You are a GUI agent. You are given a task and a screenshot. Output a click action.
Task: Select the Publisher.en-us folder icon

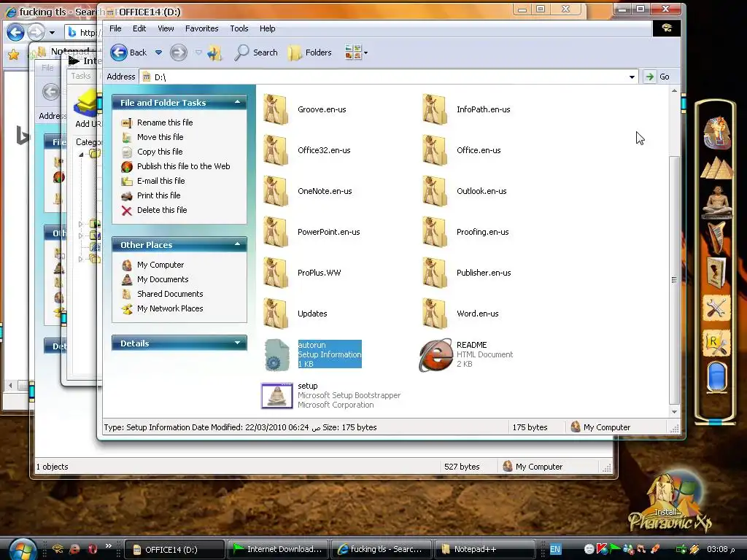point(435,273)
